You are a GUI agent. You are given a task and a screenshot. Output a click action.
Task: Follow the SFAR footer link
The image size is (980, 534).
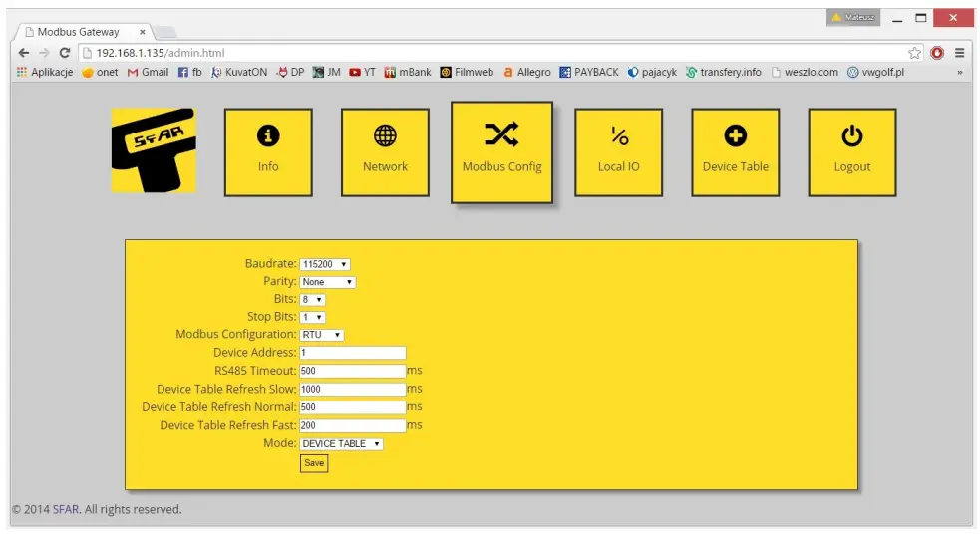(66, 510)
